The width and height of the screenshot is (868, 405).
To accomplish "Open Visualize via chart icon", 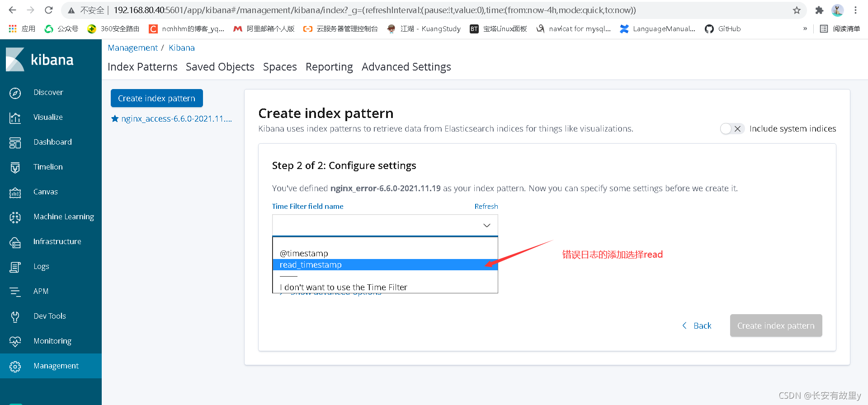I will [x=15, y=118].
